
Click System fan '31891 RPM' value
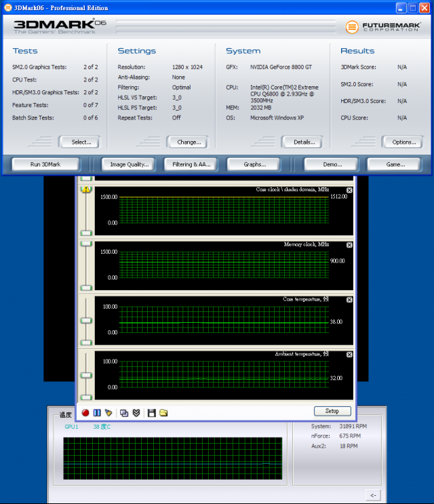pos(353,426)
